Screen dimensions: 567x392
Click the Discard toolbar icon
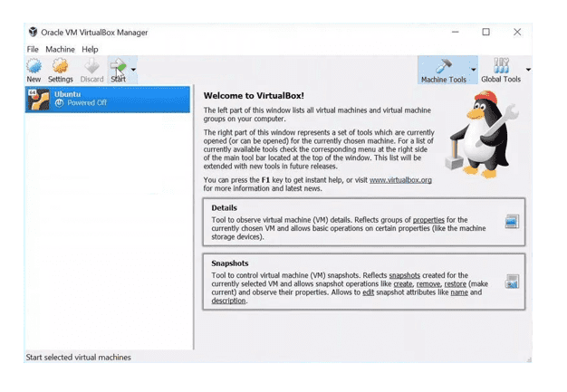[x=91, y=71]
